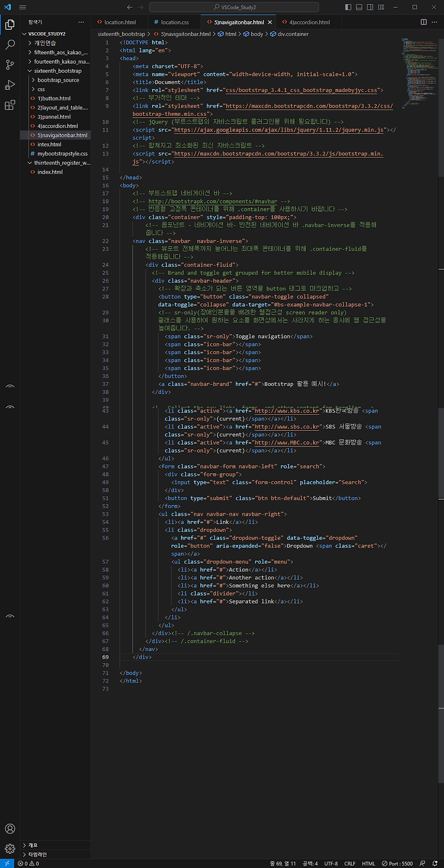The width and height of the screenshot is (444, 868).
Task: Click CRLF to change end of line sequence
Action: (x=350, y=864)
